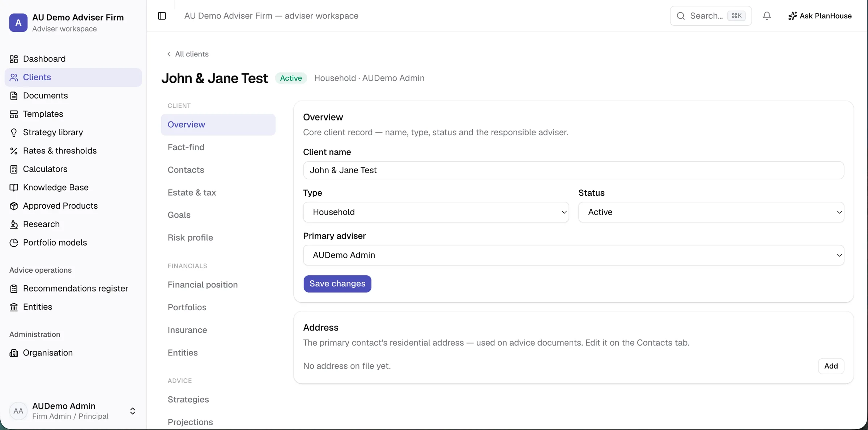Click the Calculators icon in sidebar

(14, 169)
